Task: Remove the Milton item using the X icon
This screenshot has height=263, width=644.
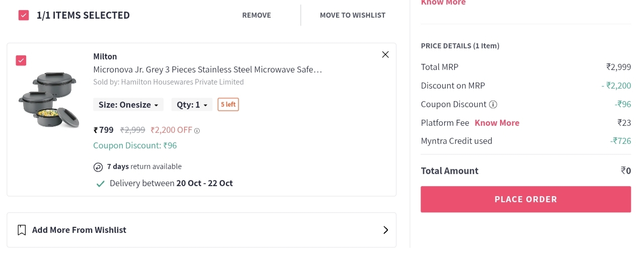Action: (385, 55)
